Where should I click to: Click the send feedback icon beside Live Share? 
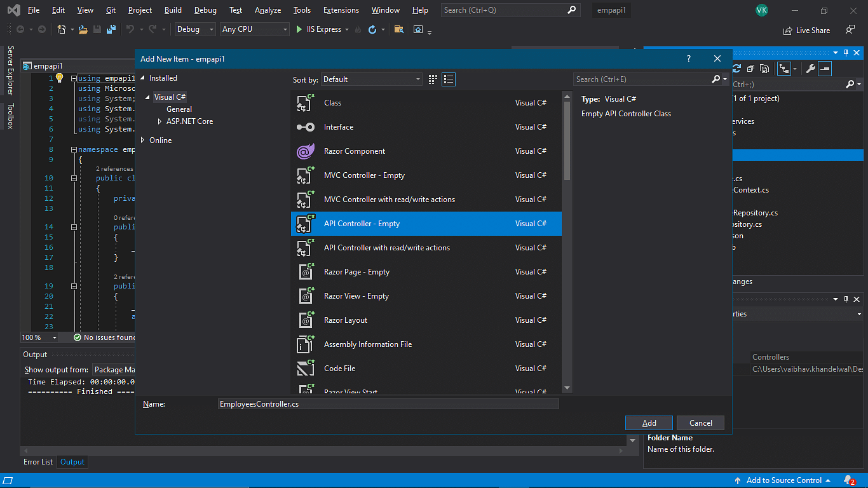850,30
